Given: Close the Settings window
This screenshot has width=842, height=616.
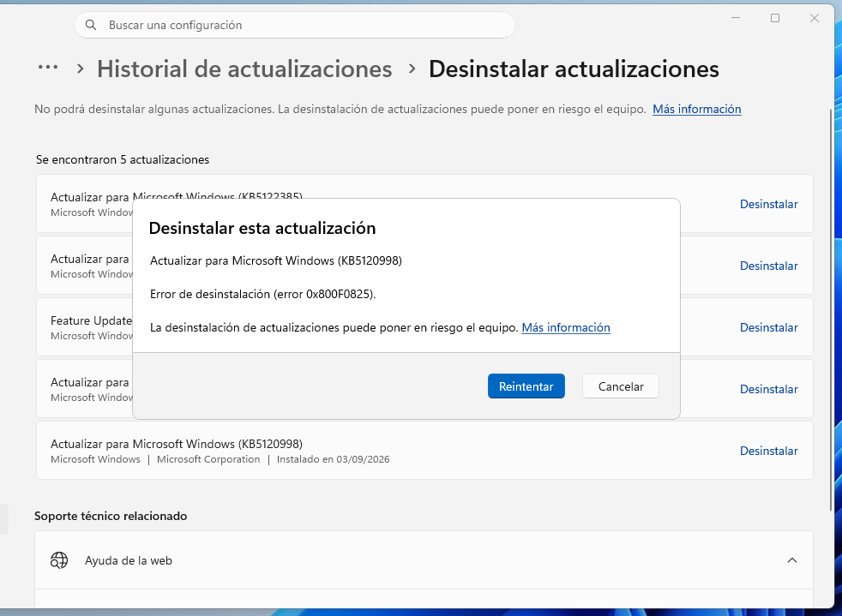Looking at the screenshot, I should click(815, 18).
